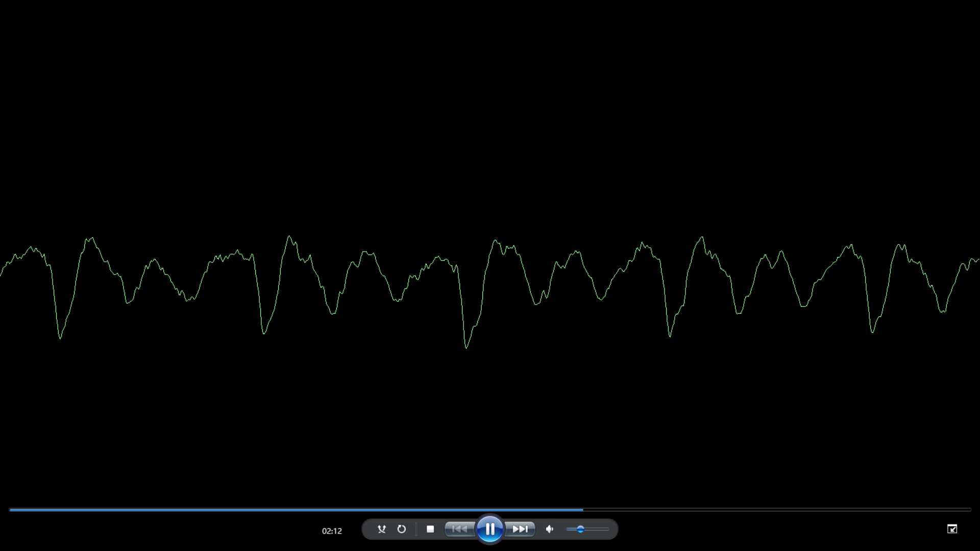Click the green waveform visualization
Image resolution: width=980 pixels, height=551 pixels.
[x=490, y=291]
